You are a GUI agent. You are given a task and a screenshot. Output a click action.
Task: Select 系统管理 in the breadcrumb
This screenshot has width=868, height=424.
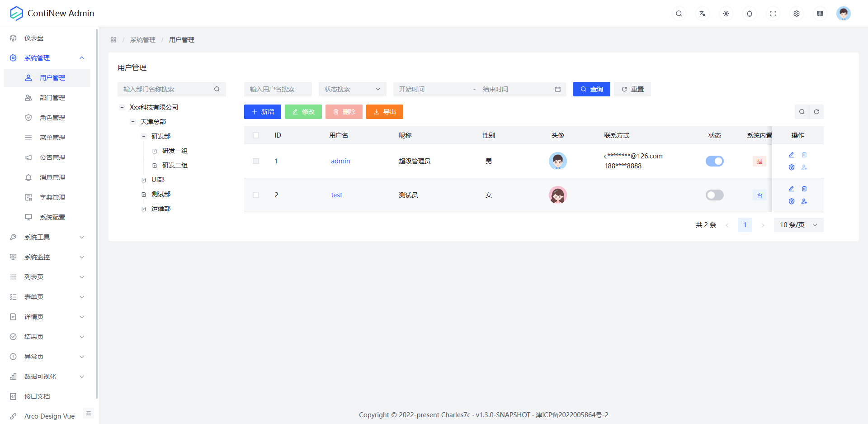click(142, 40)
